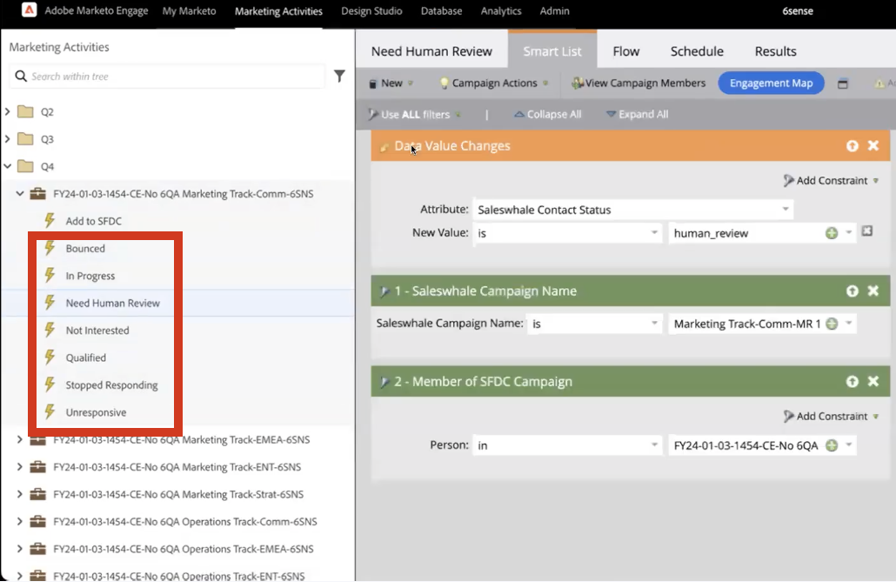This screenshot has height=588, width=896.
Task: Click the Q2 folder icon
Action: pyautogui.click(x=25, y=111)
